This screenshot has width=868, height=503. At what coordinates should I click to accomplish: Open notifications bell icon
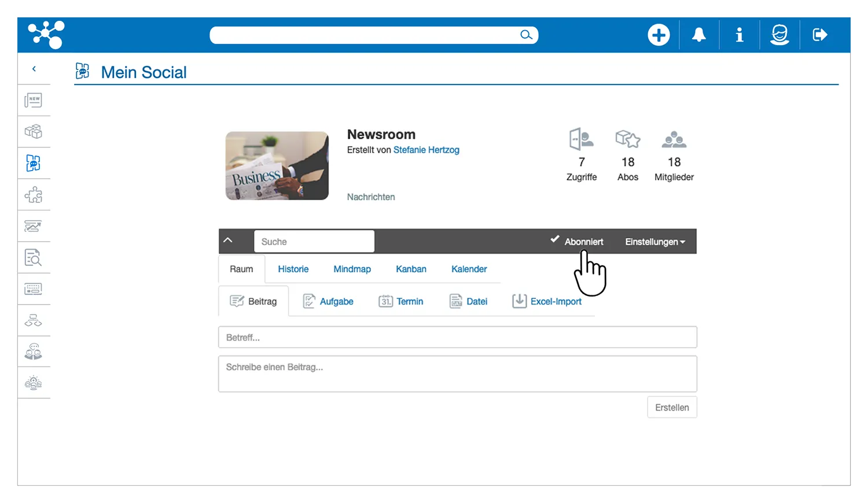[699, 35]
